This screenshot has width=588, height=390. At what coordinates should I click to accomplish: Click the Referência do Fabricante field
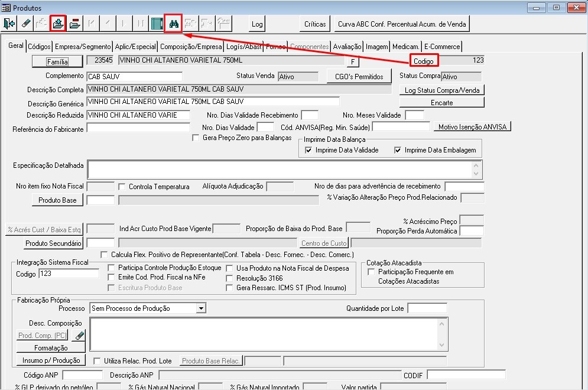(138, 128)
